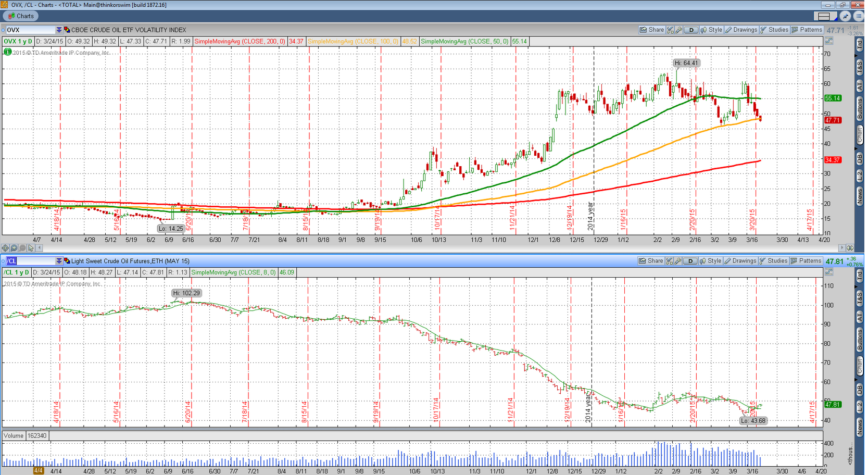This screenshot has width=868, height=475.
Task: Click the left arrow beside pointer tool
Action: [x=39, y=248]
